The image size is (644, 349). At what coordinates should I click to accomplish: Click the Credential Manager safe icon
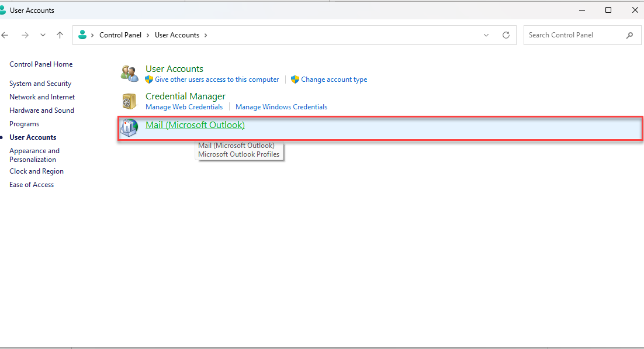[129, 101]
